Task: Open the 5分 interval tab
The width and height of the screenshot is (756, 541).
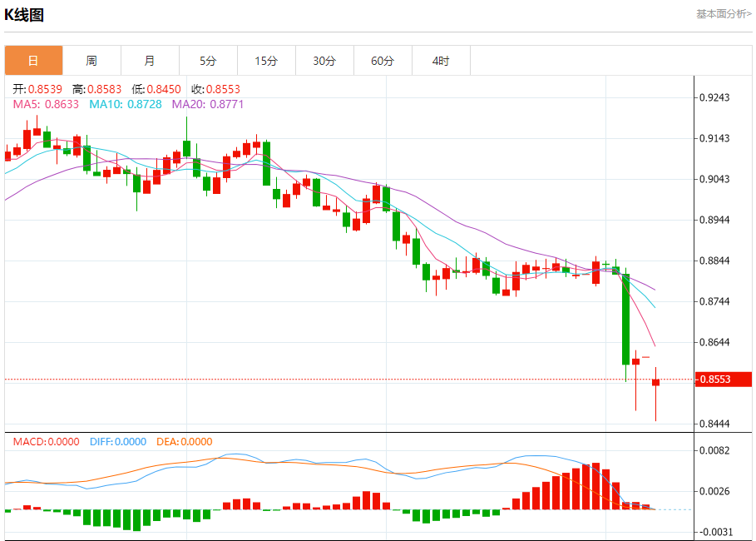Action: [x=208, y=61]
